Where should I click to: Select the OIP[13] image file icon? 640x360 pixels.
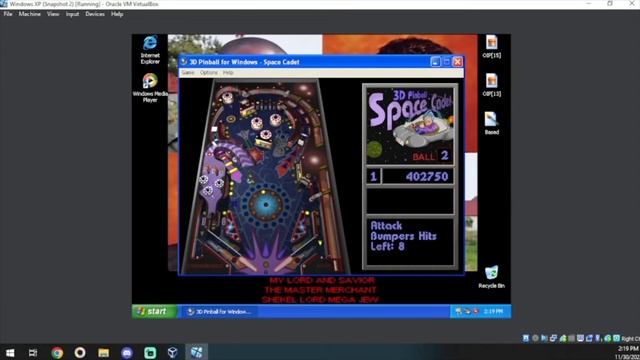pos(491,85)
